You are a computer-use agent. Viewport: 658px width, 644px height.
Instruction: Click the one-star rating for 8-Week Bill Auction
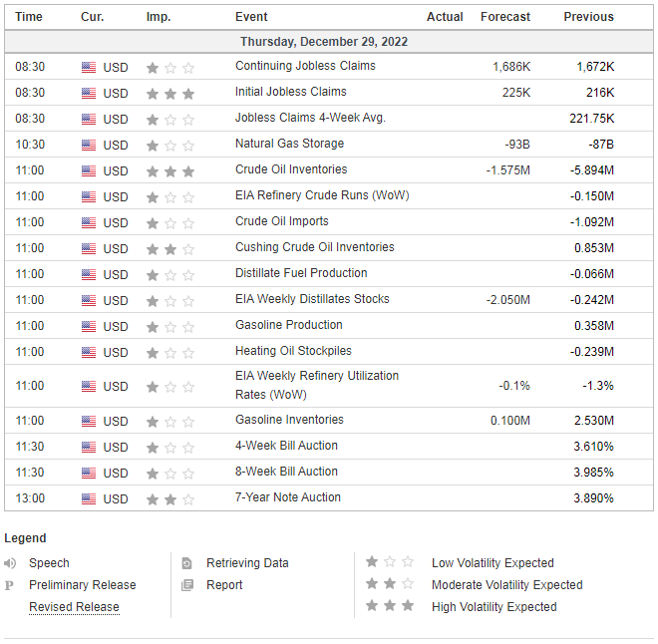[x=170, y=474]
